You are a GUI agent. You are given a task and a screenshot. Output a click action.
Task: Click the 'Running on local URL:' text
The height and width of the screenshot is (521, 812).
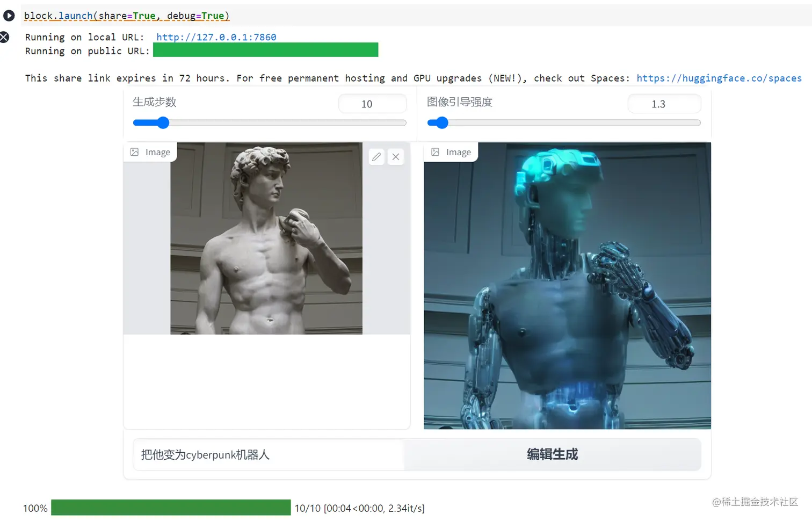click(84, 37)
